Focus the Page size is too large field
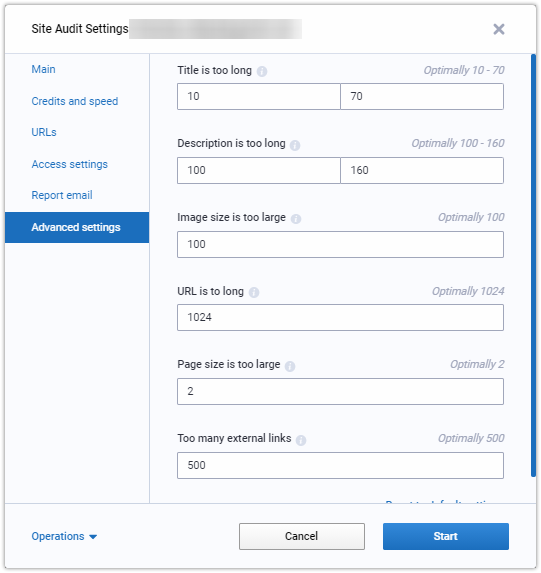 340,391
